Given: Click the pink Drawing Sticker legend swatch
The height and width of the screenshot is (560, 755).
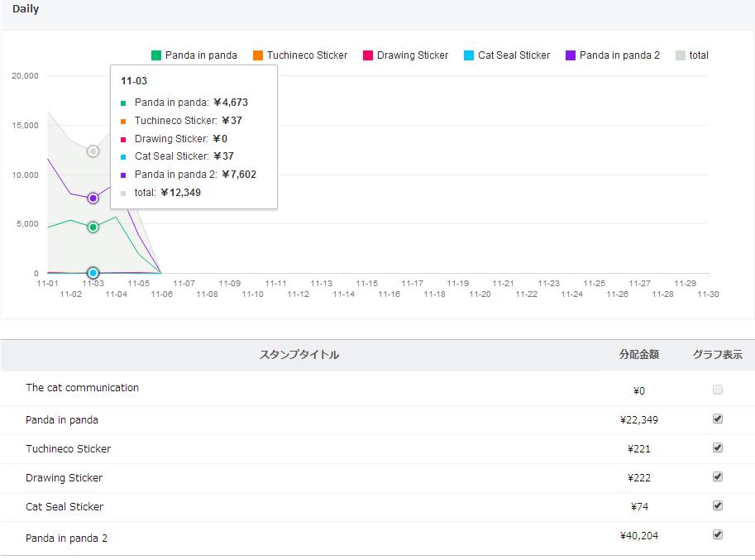Looking at the screenshot, I should [x=367, y=55].
